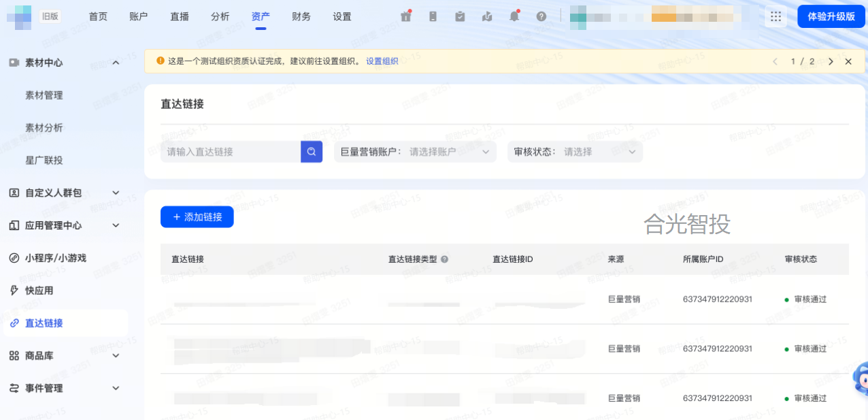This screenshot has width=868, height=420.
Task: Go to the previous notice with left arrow
Action: [x=775, y=61]
